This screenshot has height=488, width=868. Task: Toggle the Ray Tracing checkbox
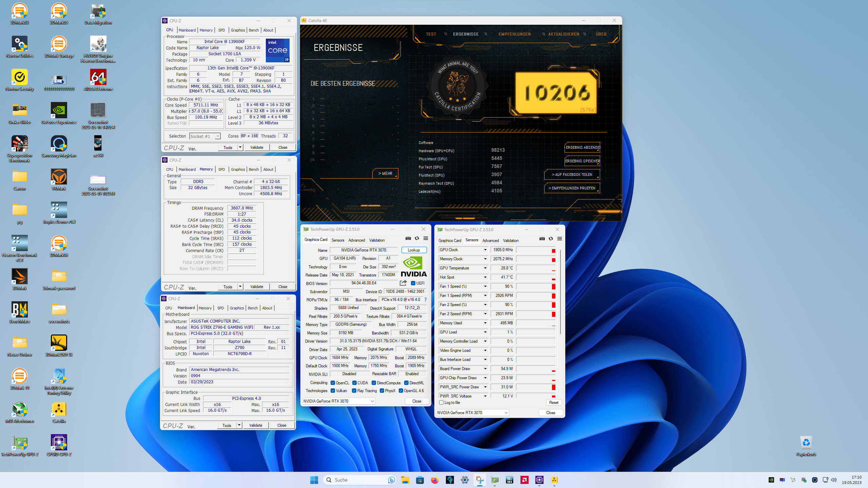(x=354, y=391)
